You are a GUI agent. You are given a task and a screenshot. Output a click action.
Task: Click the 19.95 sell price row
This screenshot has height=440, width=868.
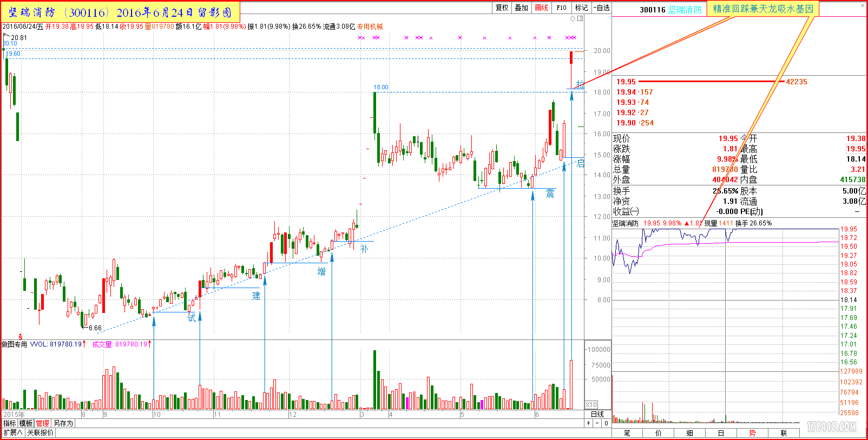point(712,82)
